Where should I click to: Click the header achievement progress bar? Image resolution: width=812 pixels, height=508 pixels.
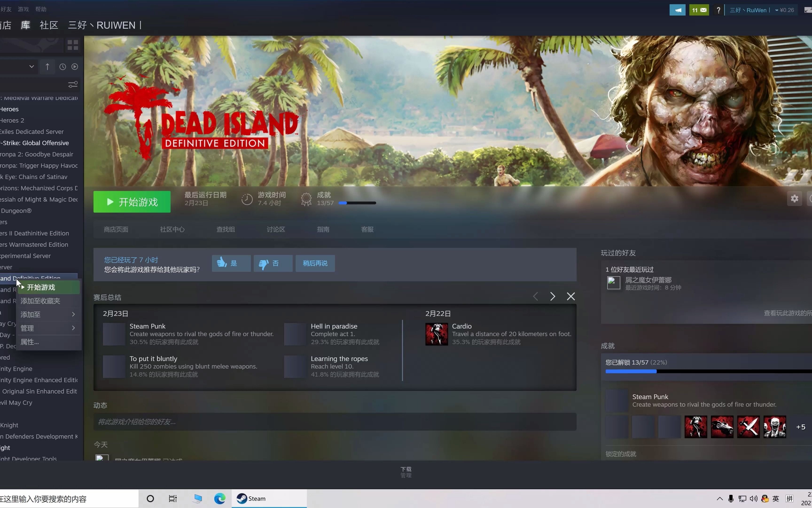357,203
